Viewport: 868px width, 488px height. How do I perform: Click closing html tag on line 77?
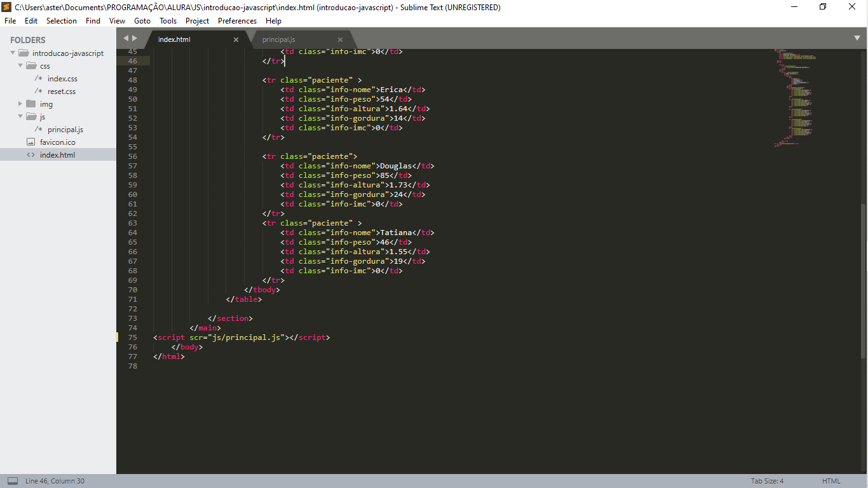coord(169,356)
